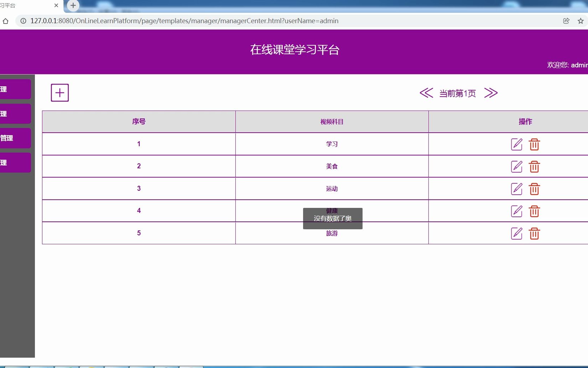The height and width of the screenshot is (368, 588).
Task: Click the browser home icon
Action: point(5,21)
